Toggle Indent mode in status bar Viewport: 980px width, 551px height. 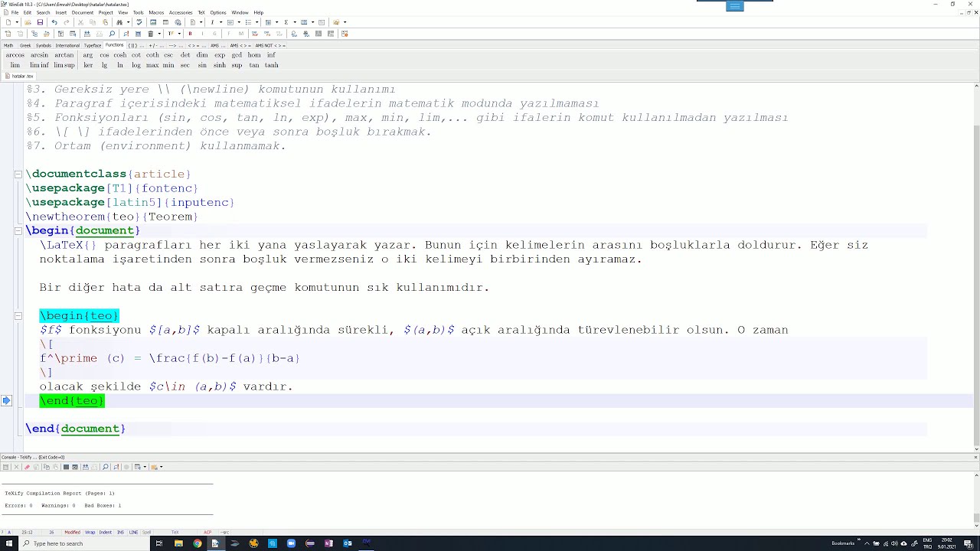[x=105, y=532]
